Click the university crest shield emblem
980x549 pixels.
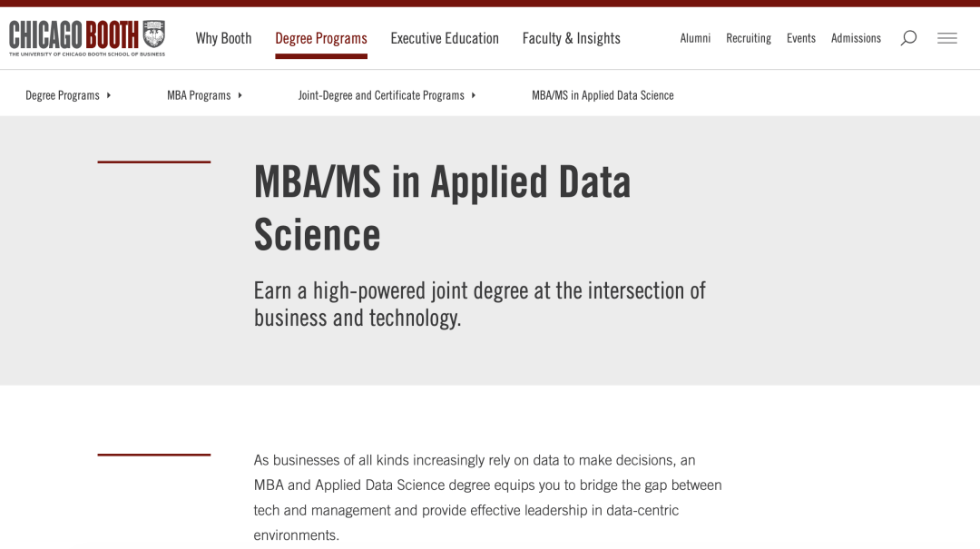tap(153, 34)
